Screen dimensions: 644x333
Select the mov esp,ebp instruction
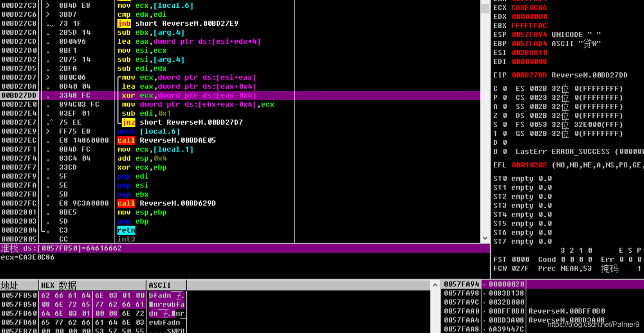pyautogui.click(x=142, y=212)
